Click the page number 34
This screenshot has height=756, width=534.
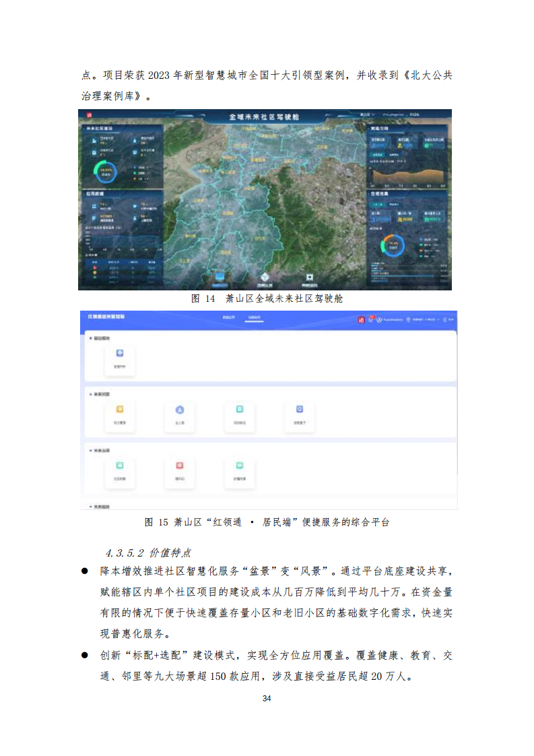(x=267, y=699)
